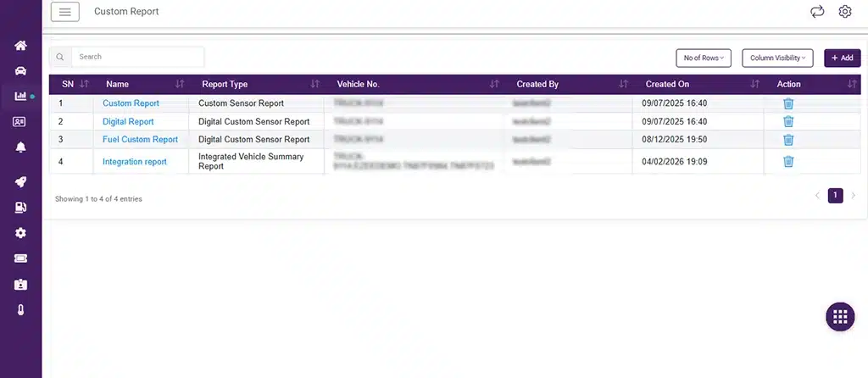Select pagination page 1
Image resolution: width=868 pixels, height=378 pixels.
point(835,196)
